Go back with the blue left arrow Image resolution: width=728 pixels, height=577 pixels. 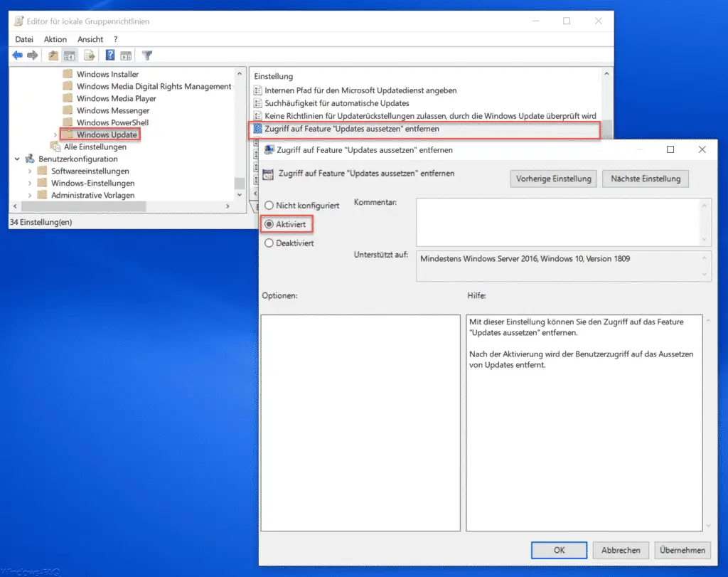(18, 55)
